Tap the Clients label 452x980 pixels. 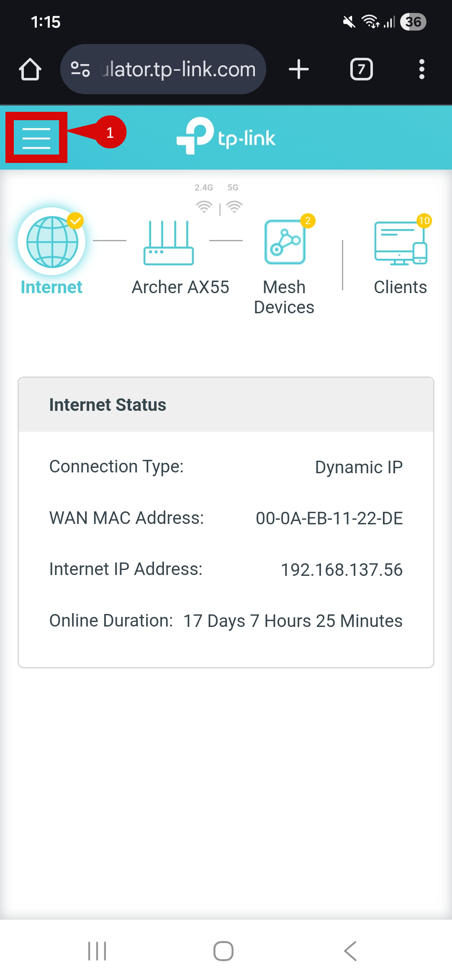pos(401,287)
